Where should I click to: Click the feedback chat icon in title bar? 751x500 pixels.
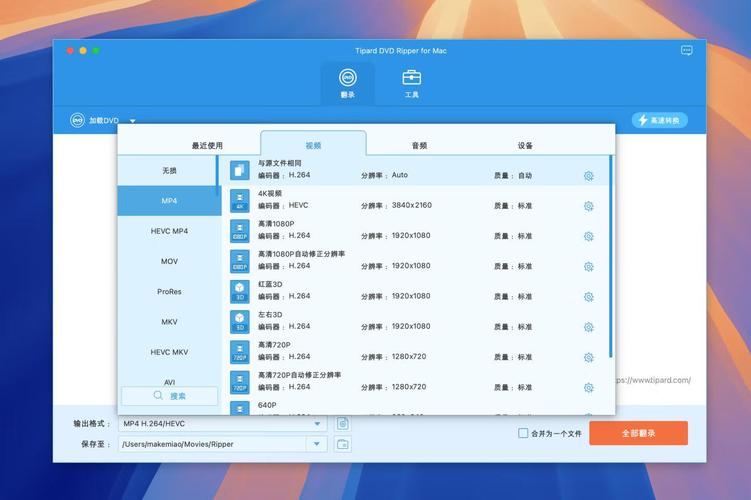[686, 50]
